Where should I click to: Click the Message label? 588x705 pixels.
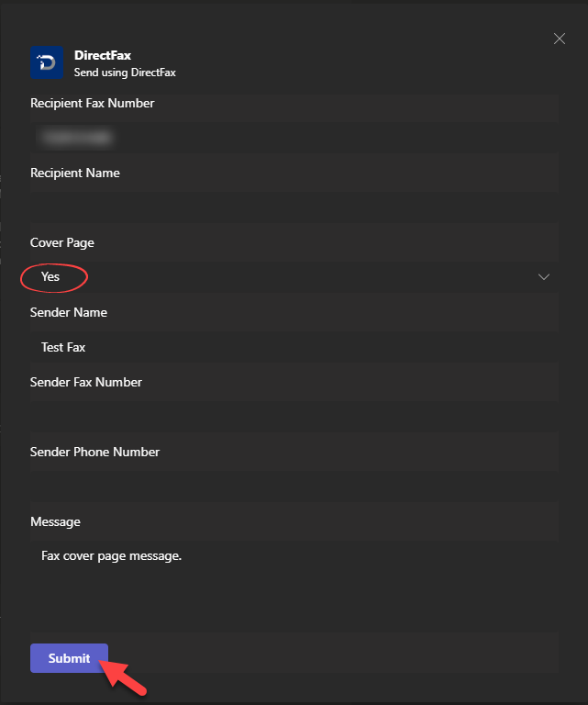[55, 521]
